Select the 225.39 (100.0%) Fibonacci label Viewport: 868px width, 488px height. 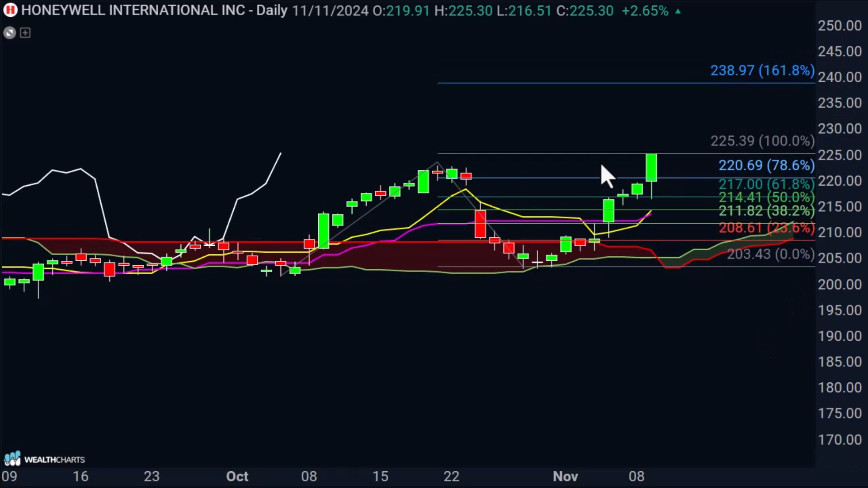[762, 141]
